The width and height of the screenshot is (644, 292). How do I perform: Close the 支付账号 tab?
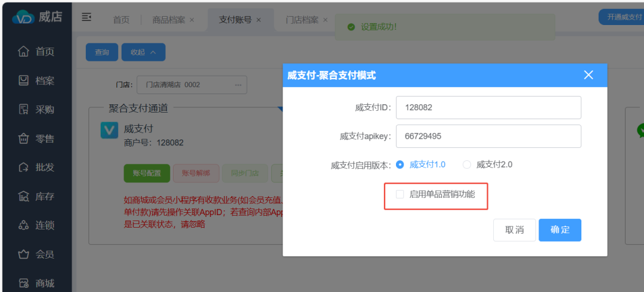(258, 20)
